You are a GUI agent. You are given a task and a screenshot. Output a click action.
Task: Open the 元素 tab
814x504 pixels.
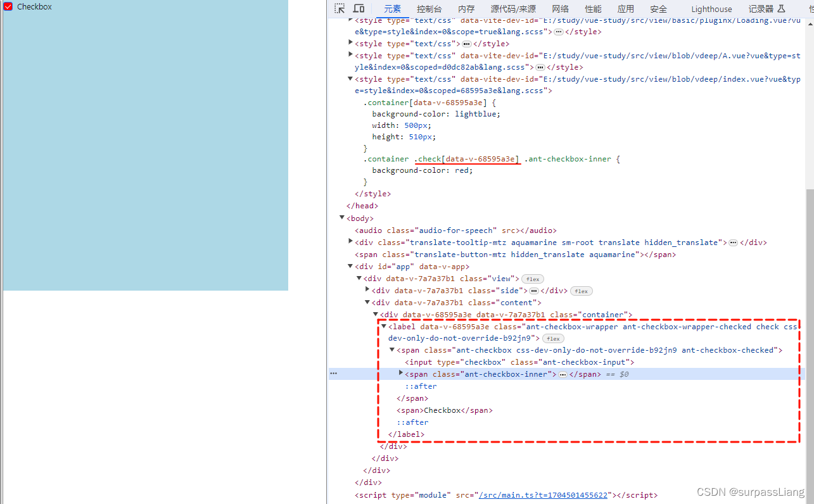click(x=392, y=9)
